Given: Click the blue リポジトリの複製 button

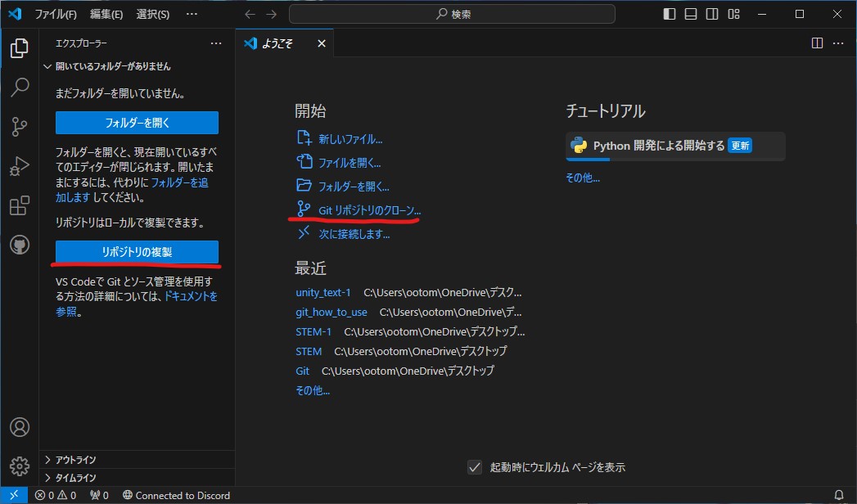Looking at the screenshot, I should [x=137, y=252].
